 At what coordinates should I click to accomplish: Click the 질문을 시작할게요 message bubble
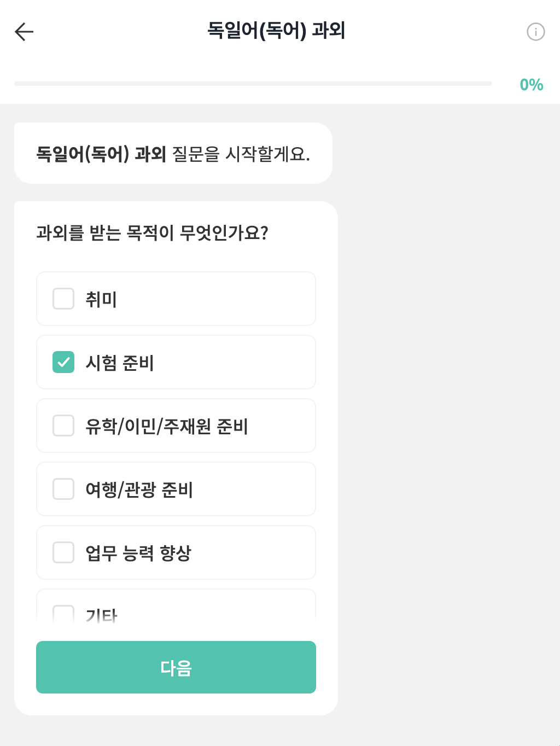[173, 154]
